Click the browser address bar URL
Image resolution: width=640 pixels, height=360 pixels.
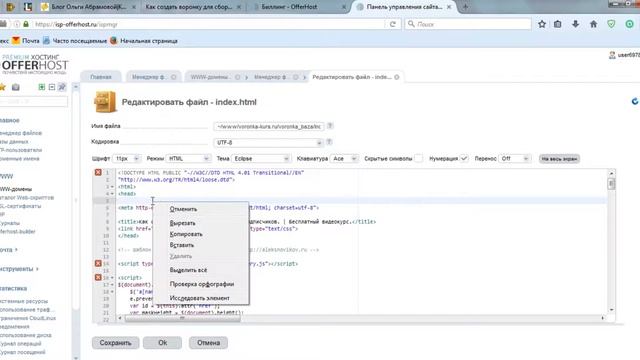(x=208, y=24)
